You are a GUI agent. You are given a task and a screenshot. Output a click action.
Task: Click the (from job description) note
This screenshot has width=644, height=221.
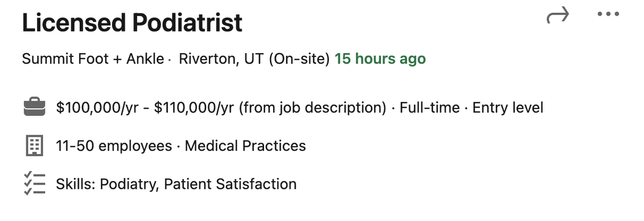coord(313,108)
